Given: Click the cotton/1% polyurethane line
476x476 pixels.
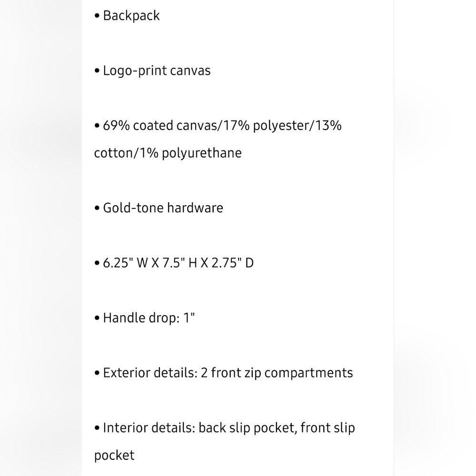Looking at the screenshot, I should 168,153.
